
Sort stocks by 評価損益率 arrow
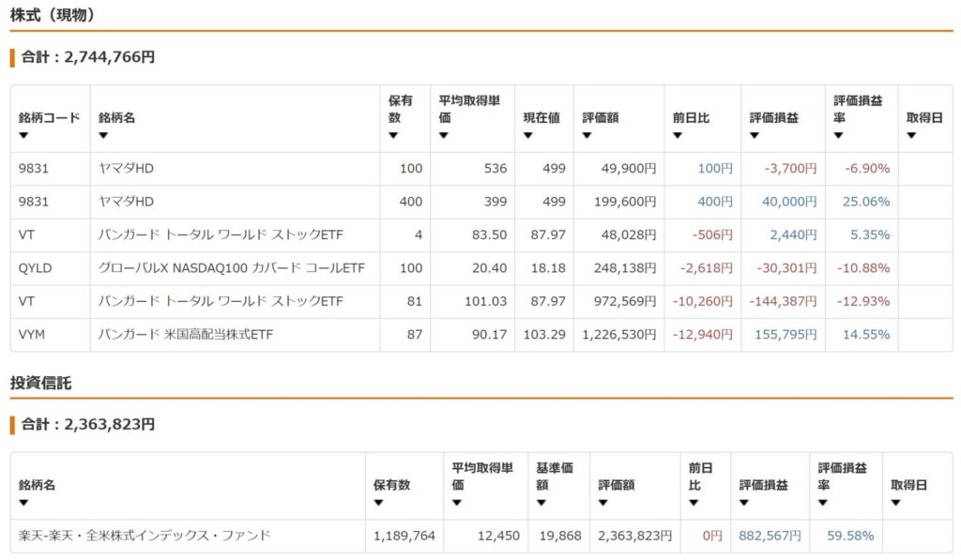[838, 135]
